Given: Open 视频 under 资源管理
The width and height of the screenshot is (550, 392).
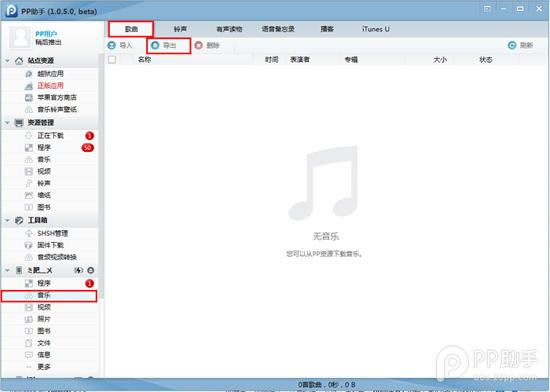Looking at the screenshot, I should [x=44, y=171].
